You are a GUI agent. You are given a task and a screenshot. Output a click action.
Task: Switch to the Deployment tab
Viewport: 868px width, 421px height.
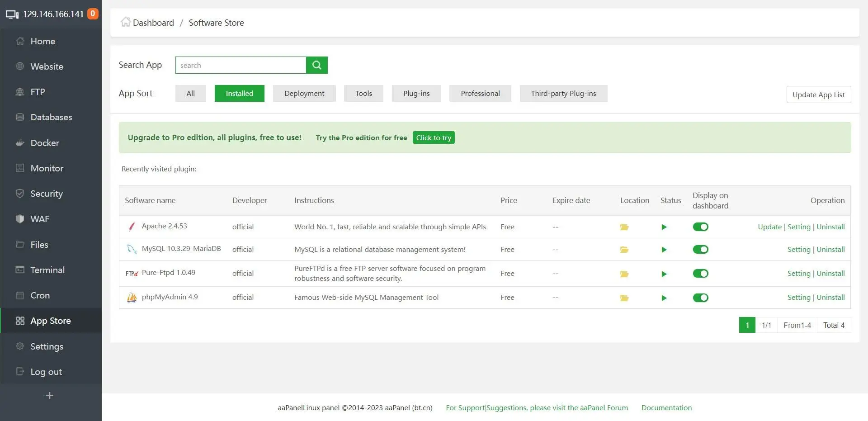tap(304, 93)
